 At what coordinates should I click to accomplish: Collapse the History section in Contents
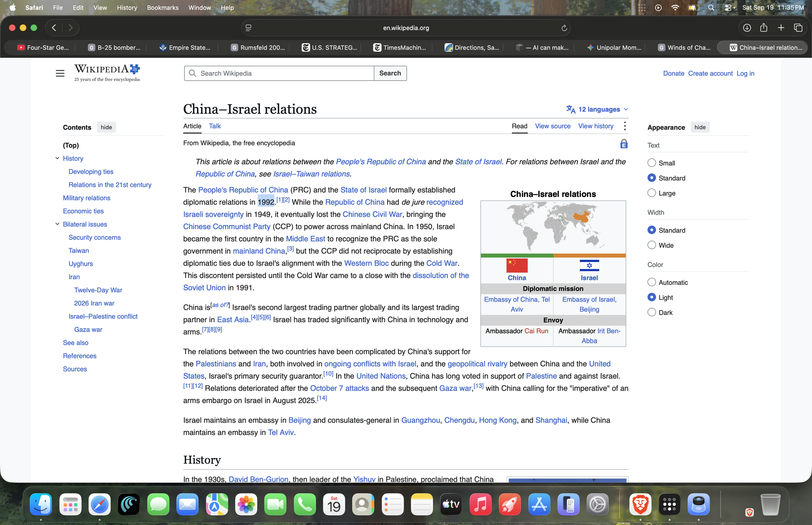[x=57, y=158]
